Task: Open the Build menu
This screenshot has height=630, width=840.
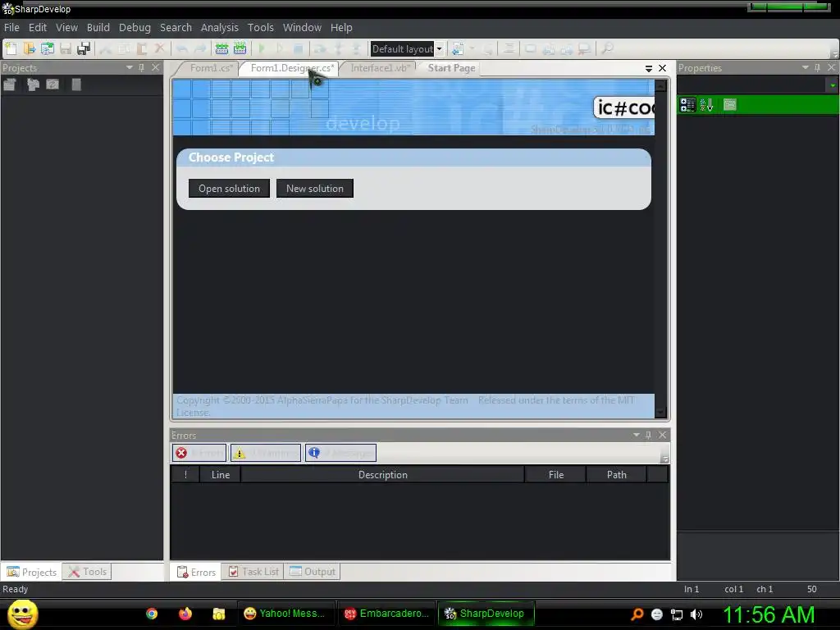Action: (x=98, y=27)
